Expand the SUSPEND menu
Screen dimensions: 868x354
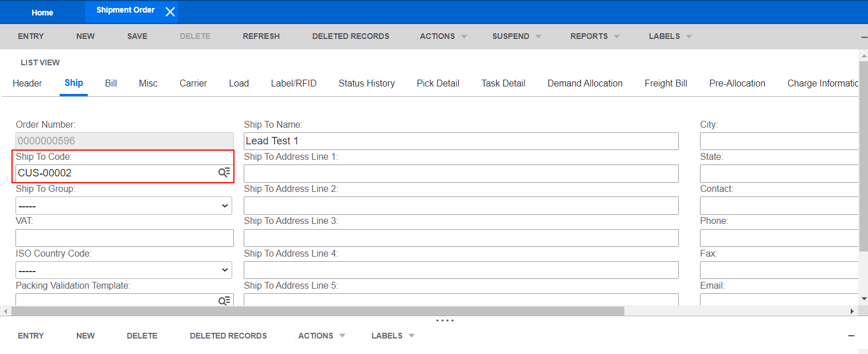(515, 36)
